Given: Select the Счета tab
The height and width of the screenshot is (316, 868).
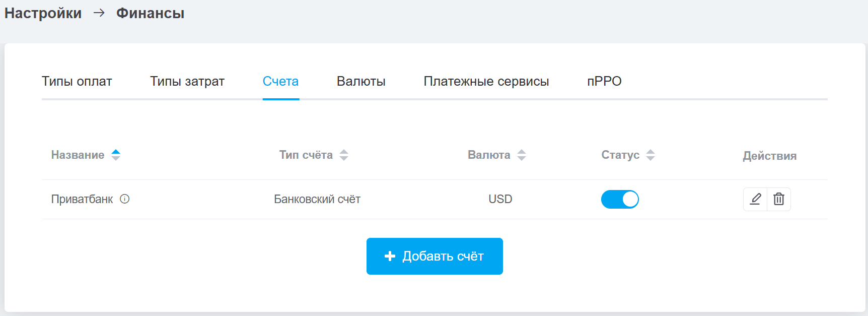Looking at the screenshot, I should [x=280, y=81].
